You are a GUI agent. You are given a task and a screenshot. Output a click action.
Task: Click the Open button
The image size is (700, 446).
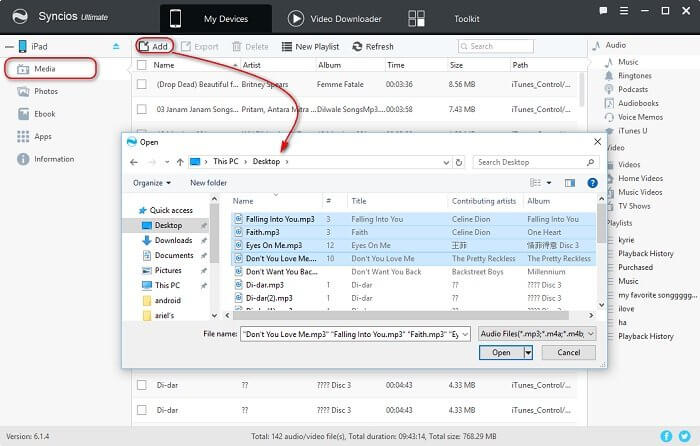tap(501, 352)
